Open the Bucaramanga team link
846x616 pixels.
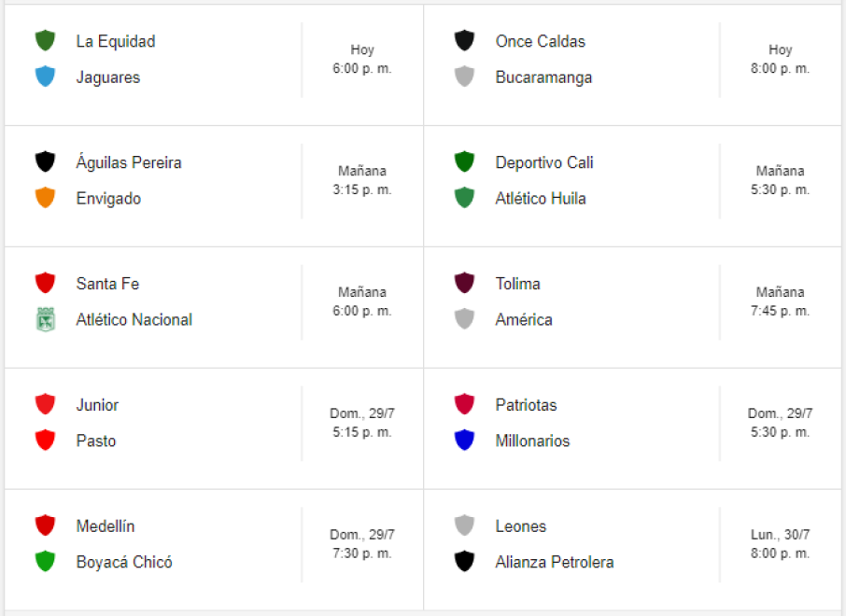tap(543, 77)
